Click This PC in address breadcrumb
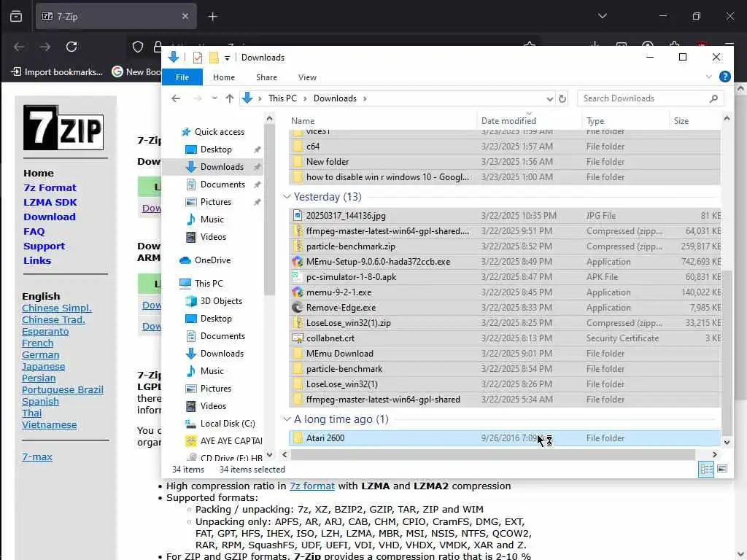Screen dimensions: 747x560 (x=282, y=98)
